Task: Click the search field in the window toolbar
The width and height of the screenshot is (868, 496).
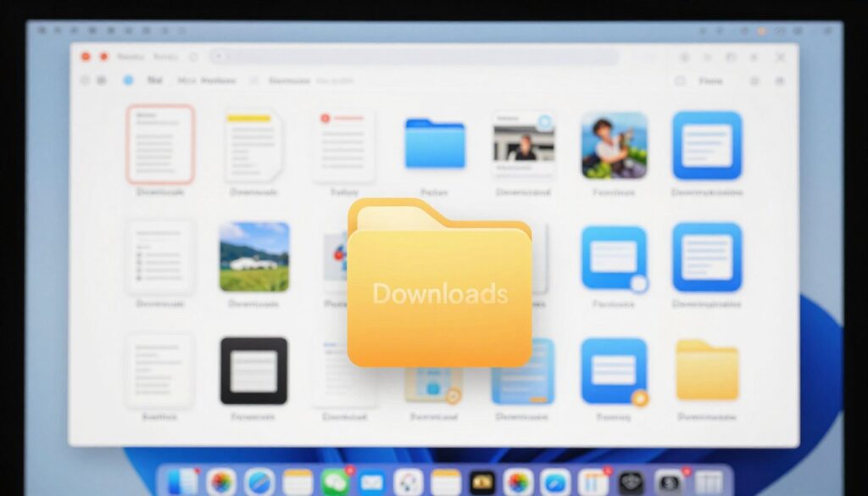Action: coord(414,57)
